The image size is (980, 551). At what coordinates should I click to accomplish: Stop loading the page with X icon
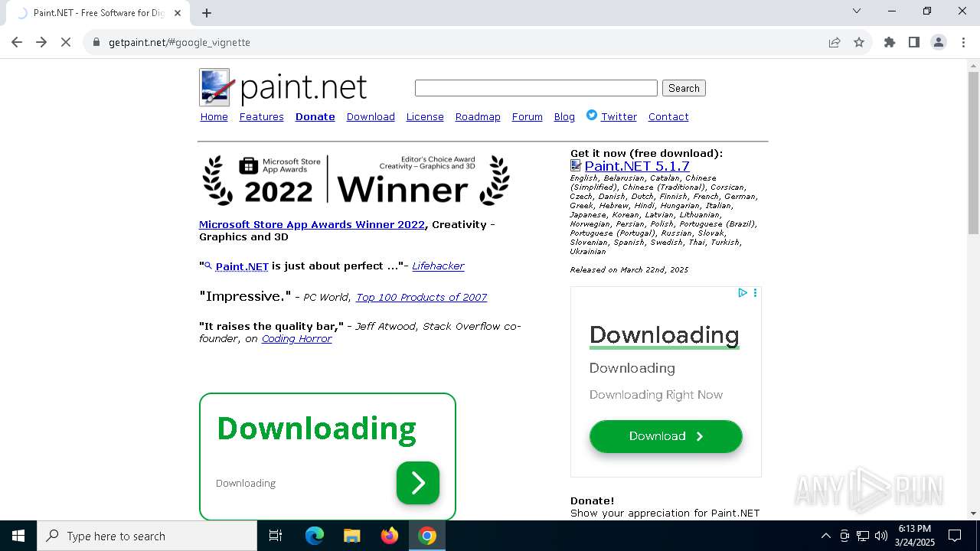66,42
